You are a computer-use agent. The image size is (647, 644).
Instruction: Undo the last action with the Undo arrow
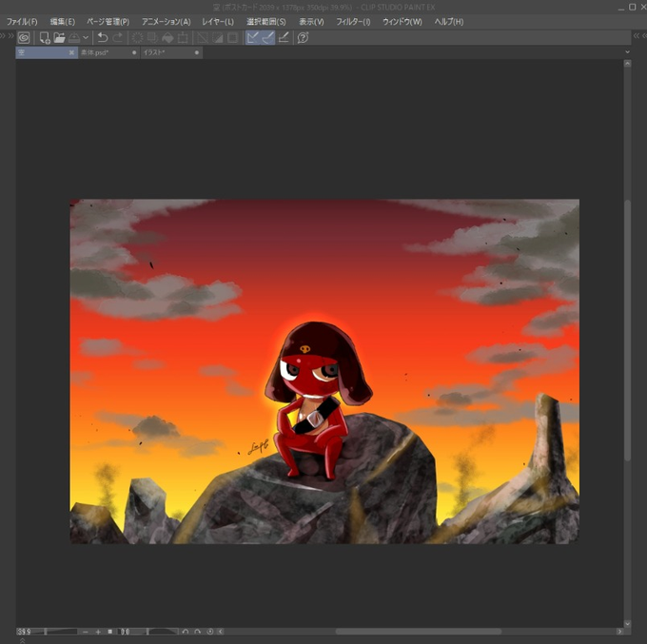103,38
